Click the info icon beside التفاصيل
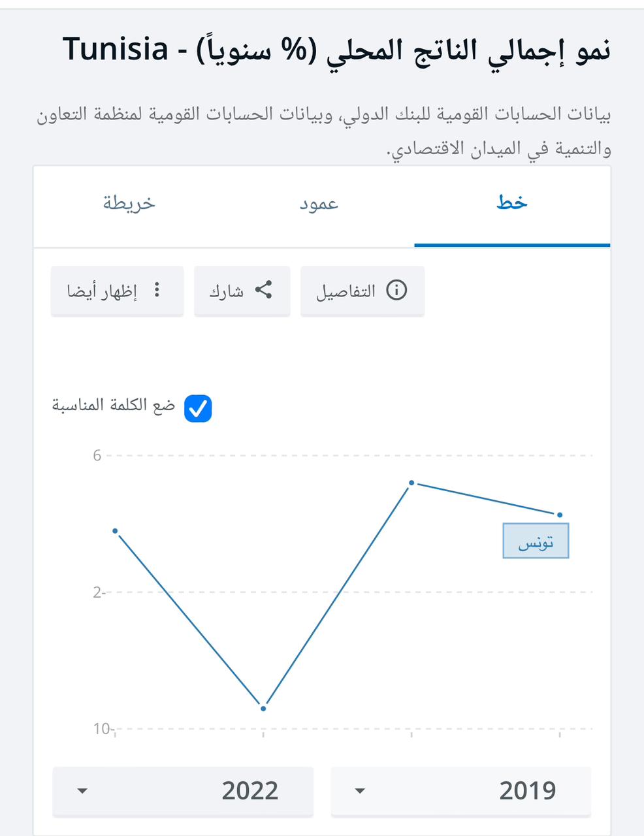 pos(398,291)
